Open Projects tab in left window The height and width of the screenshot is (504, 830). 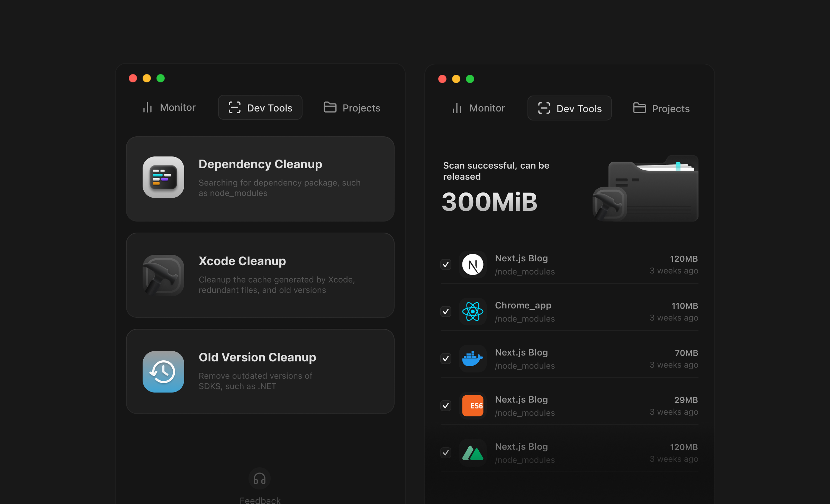coord(352,108)
